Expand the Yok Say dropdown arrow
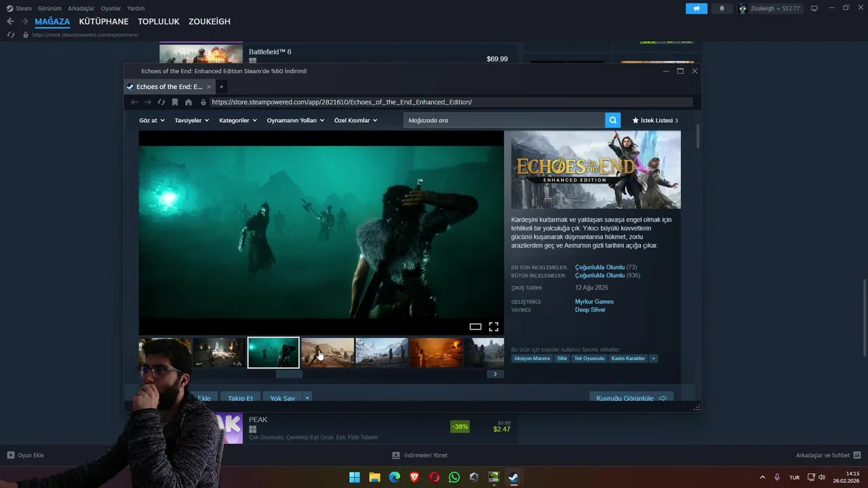 (x=307, y=399)
